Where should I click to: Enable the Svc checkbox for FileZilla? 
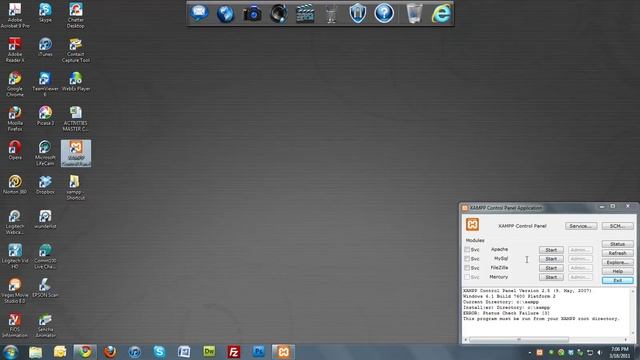click(x=467, y=268)
